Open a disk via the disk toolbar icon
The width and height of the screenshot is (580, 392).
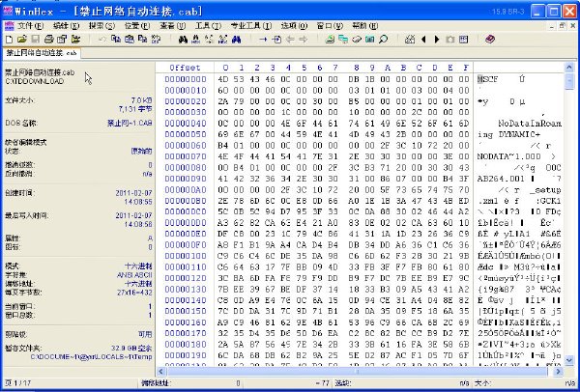pos(330,40)
